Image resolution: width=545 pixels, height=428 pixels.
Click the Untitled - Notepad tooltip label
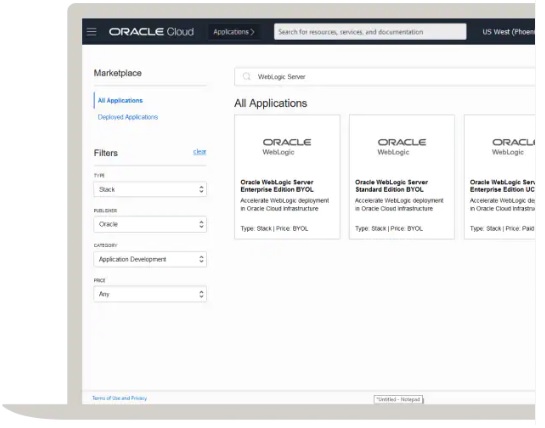(398, 399)
